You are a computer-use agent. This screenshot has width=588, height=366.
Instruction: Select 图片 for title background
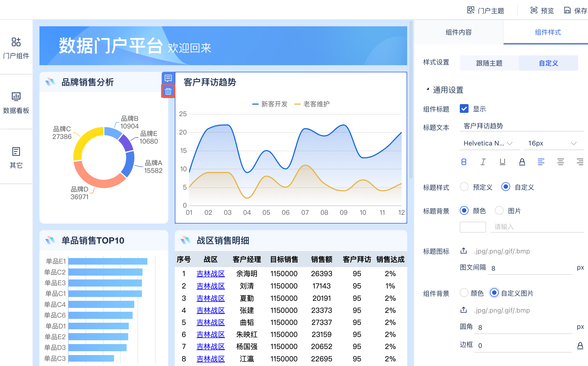click(x=499, y=211)
